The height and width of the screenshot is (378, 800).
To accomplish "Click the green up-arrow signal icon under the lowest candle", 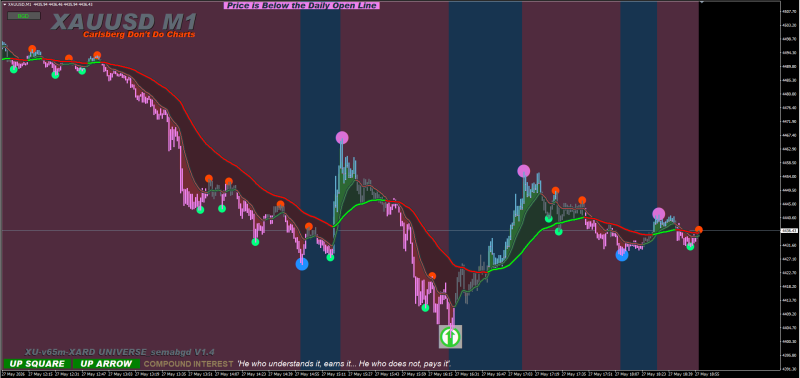I will coord(451,337).
